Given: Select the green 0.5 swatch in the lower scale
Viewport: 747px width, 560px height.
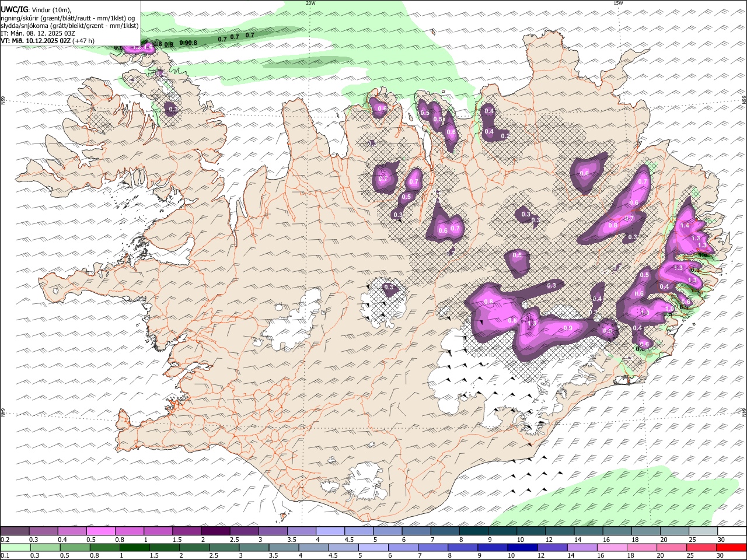Looking at the screenshot, I should point(75,548).
